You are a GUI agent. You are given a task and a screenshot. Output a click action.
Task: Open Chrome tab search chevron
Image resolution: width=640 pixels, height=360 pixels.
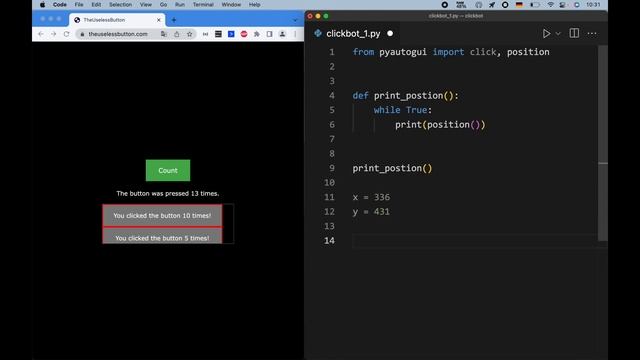295,20
